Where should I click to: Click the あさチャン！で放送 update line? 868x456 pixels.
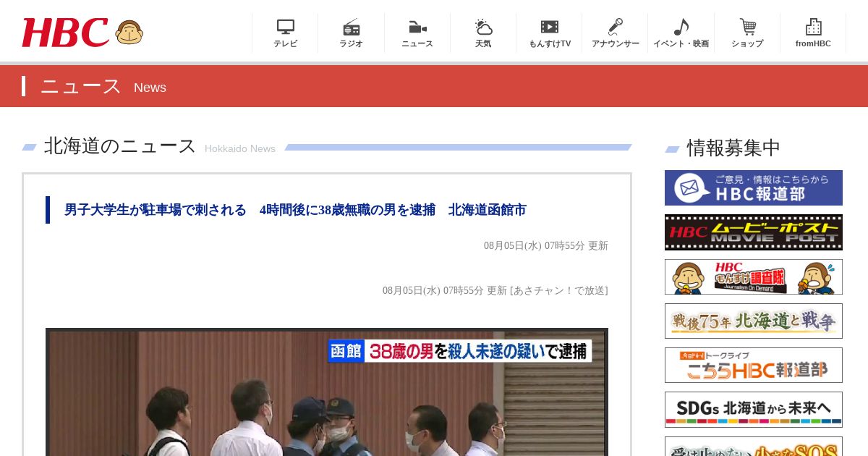coord(495,290)
